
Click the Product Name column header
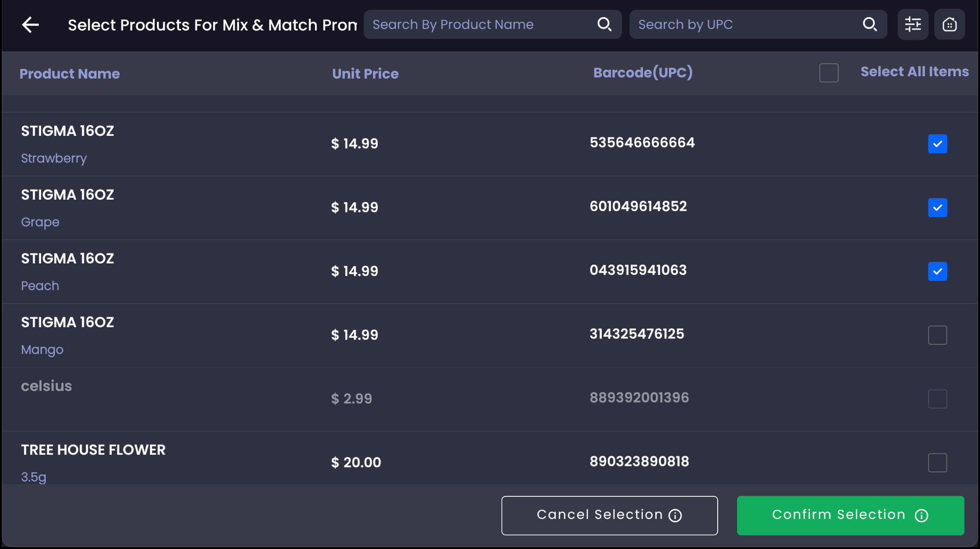(70, 73)
